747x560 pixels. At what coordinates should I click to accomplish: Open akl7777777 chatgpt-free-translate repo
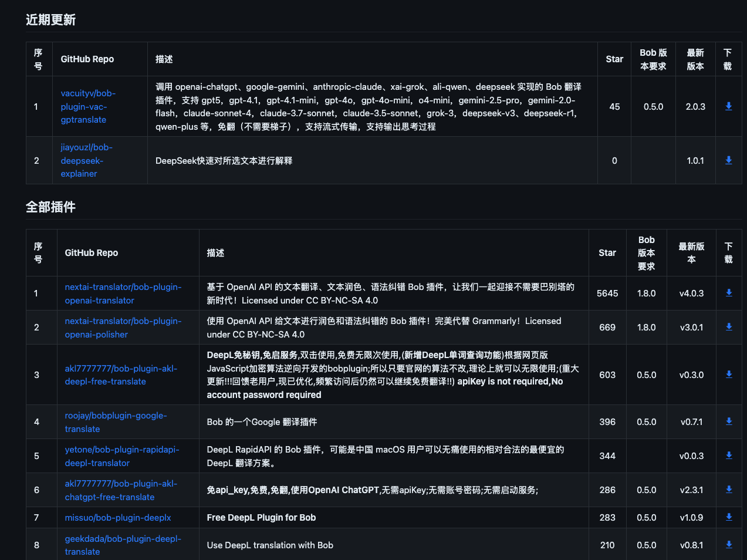tap(120, 490)
